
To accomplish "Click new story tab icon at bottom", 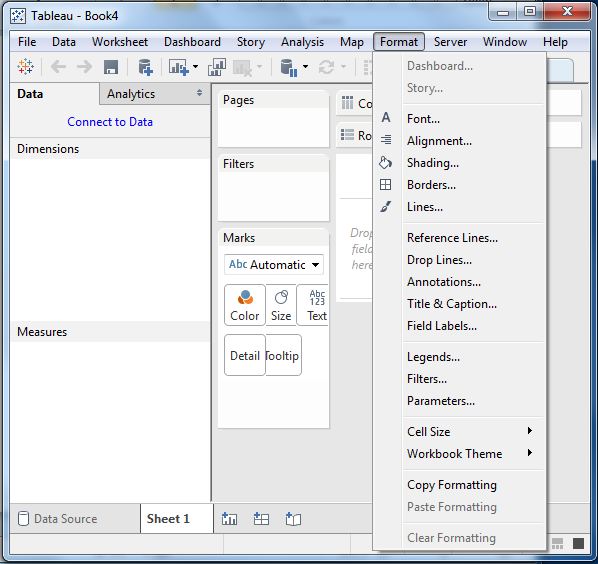I will pyautogui.click(x=293, y=519).
